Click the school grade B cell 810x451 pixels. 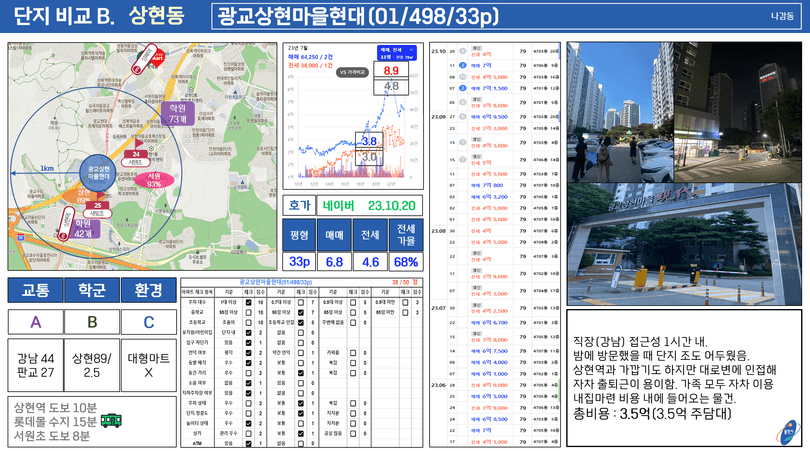pyautogui.click(x=92, y=322)
